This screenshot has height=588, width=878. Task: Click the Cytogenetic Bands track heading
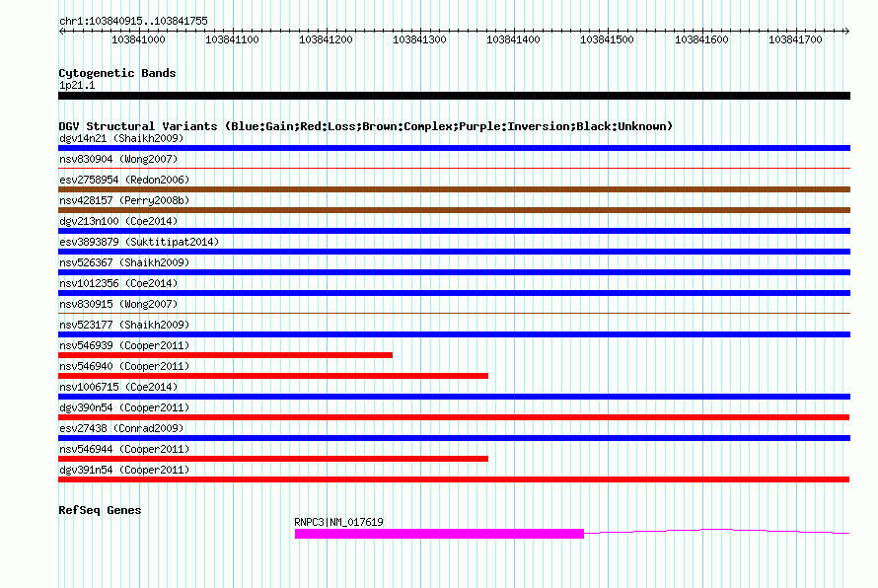pos(117,73)
